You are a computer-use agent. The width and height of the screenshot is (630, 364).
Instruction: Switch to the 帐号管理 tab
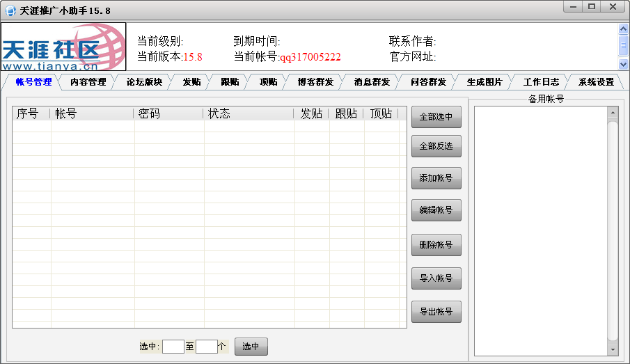click(33, 82)
